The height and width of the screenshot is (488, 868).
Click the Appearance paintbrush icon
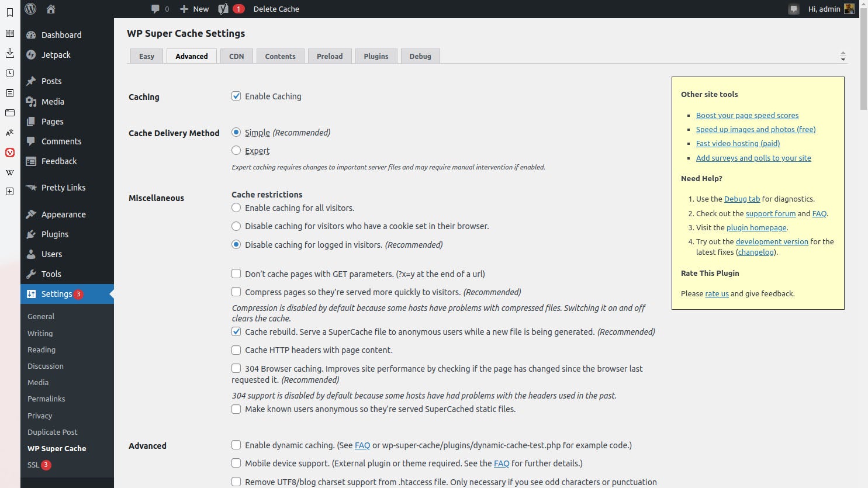point(31,214)
